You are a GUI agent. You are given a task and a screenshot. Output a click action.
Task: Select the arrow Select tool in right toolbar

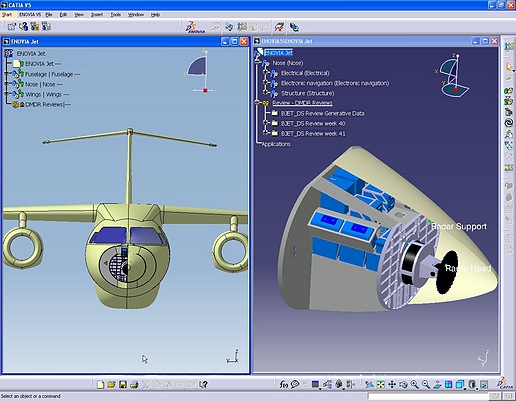click(x=509, y=67)
